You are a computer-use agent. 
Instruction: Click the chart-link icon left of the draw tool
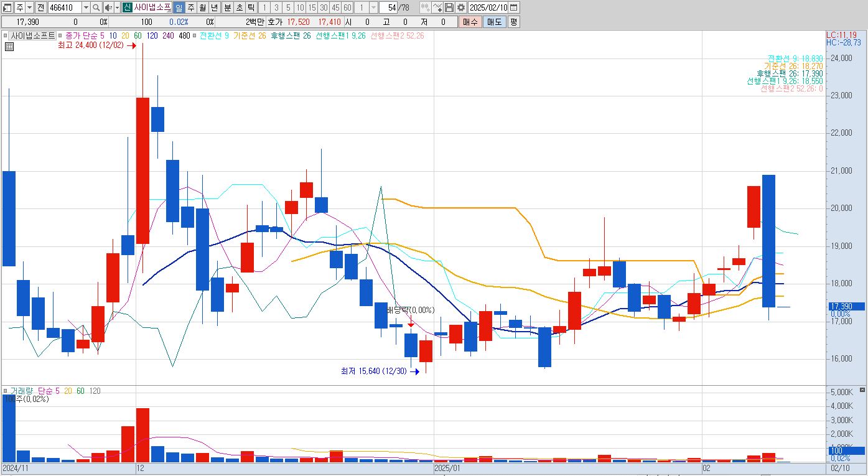pos(426,7)
